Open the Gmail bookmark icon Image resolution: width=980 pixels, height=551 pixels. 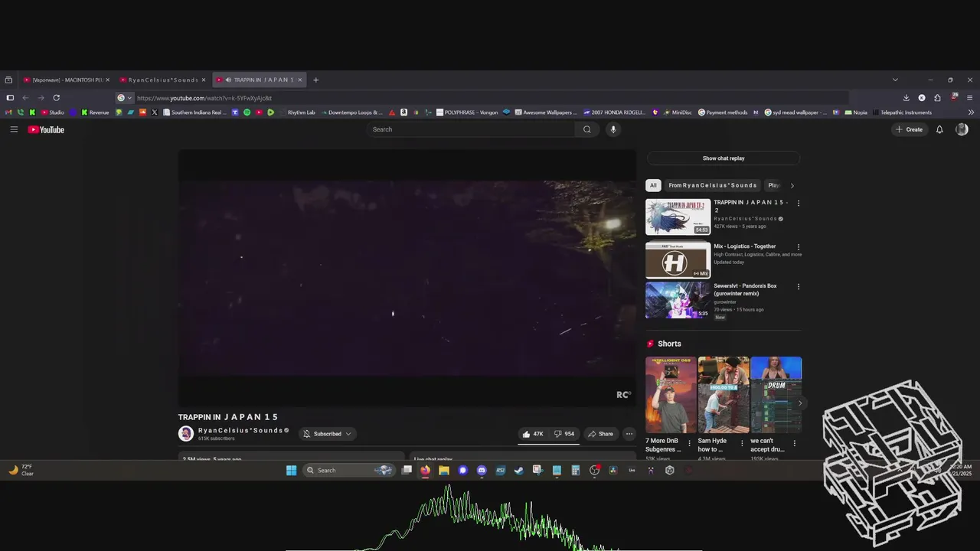tap(8, 112)
